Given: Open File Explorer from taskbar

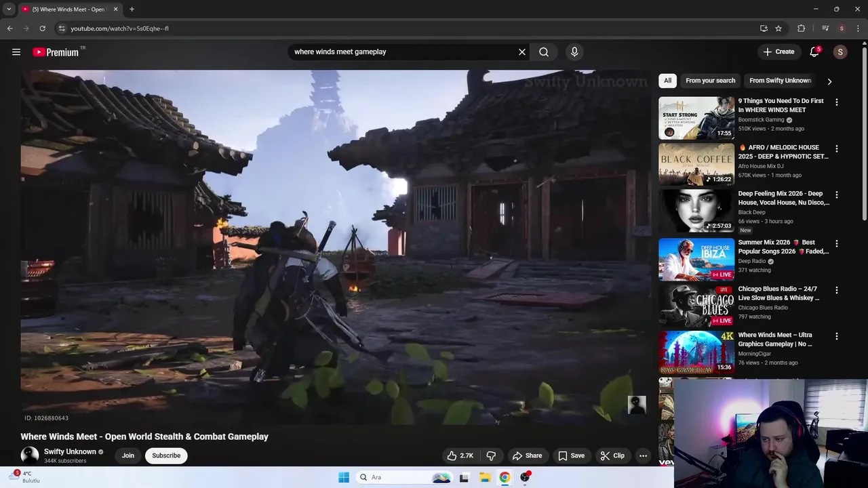Looking at the screenshot, I should (485, 477).
